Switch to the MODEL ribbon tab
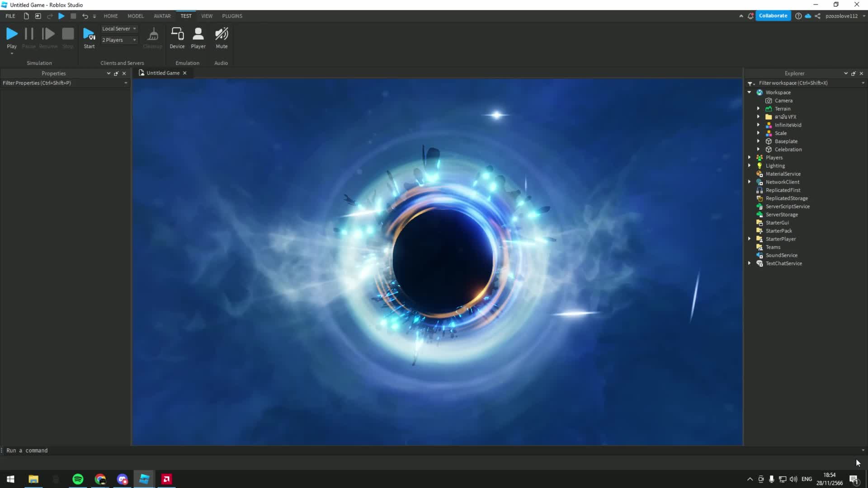Viewport: 868px width, 488px height. [x=135, y=16]
